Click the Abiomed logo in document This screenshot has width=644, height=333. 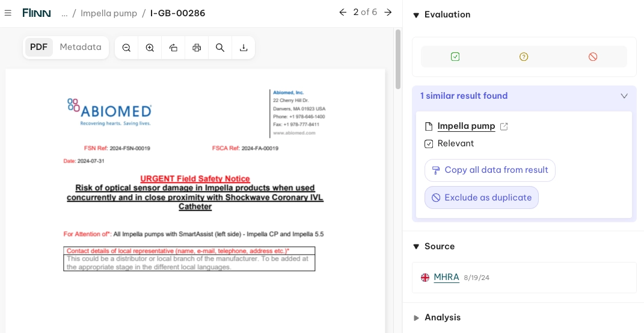[x=109, y=112]
